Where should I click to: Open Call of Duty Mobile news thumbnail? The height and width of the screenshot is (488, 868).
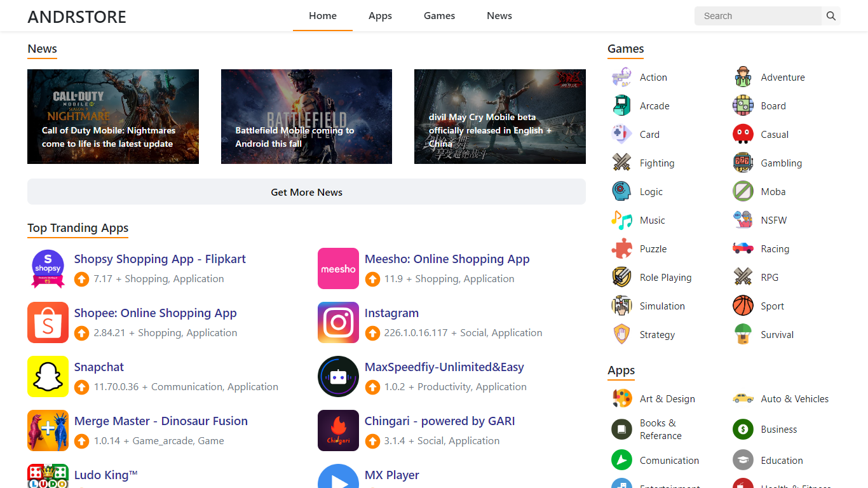tap(113, 116)
